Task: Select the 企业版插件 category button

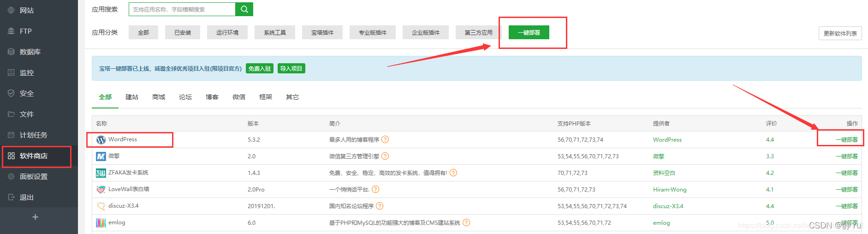Action: pyautogui.click(x=426, y=32)
